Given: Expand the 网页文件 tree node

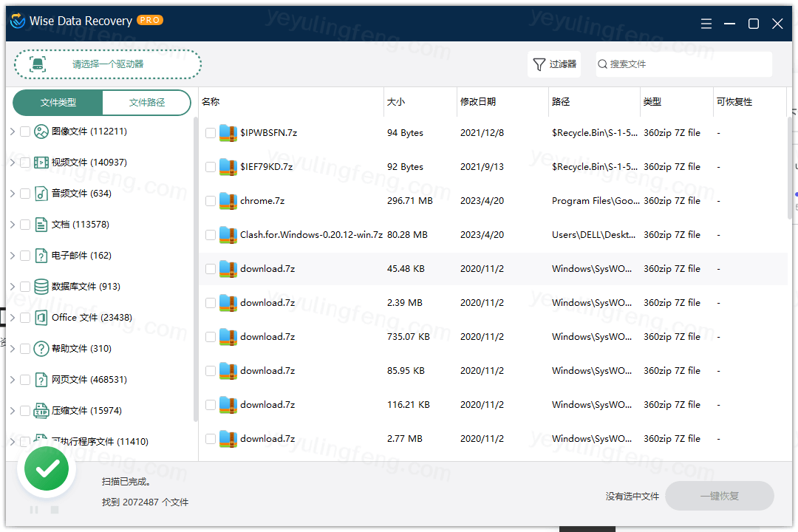Looking at the screenshot, I should coord(13,380).
